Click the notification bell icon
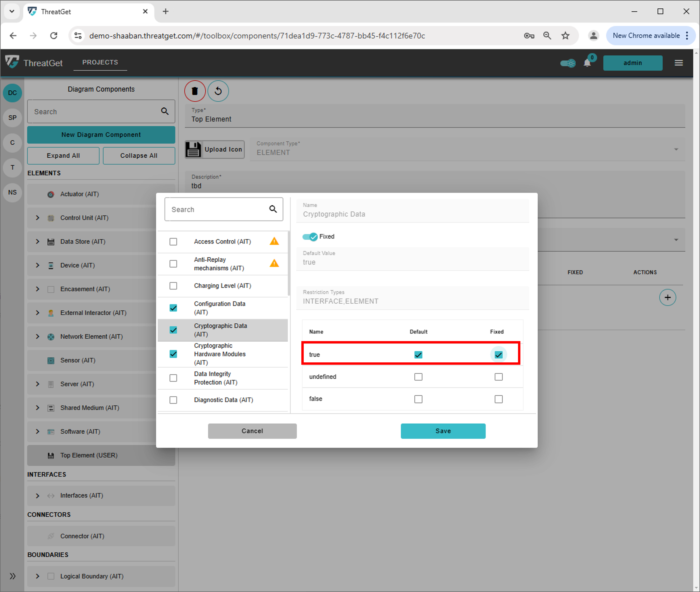The image size is (700, 592). click(587, 63)
